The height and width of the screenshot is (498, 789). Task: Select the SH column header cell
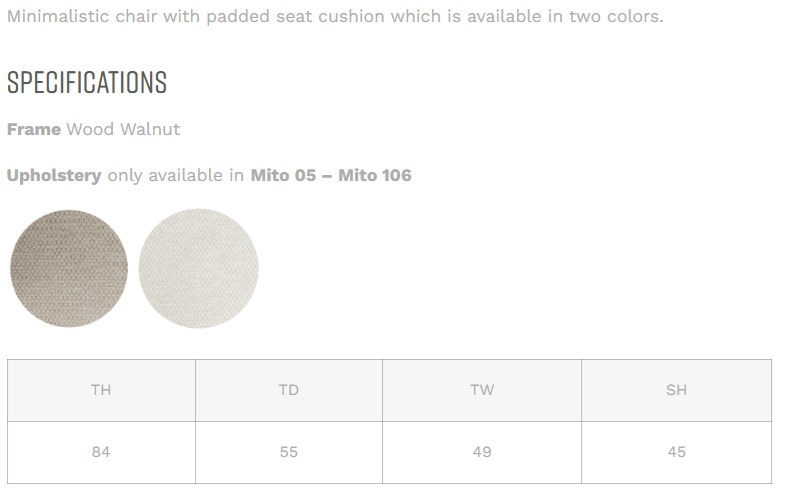point(676,390)
